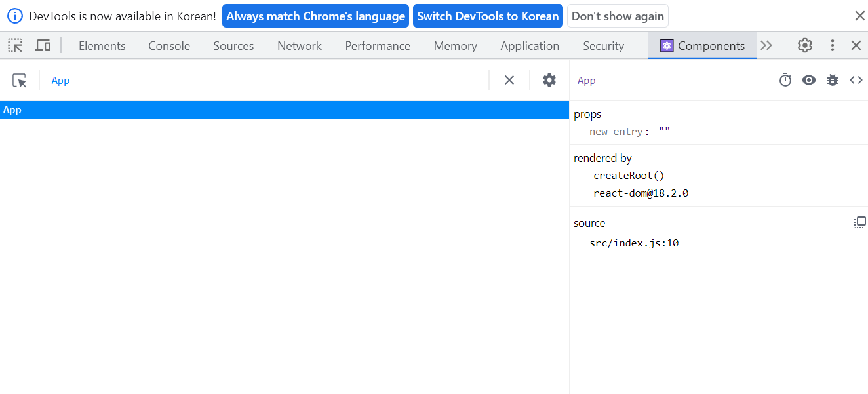Select the React Components tab

[x=702, y=45]
